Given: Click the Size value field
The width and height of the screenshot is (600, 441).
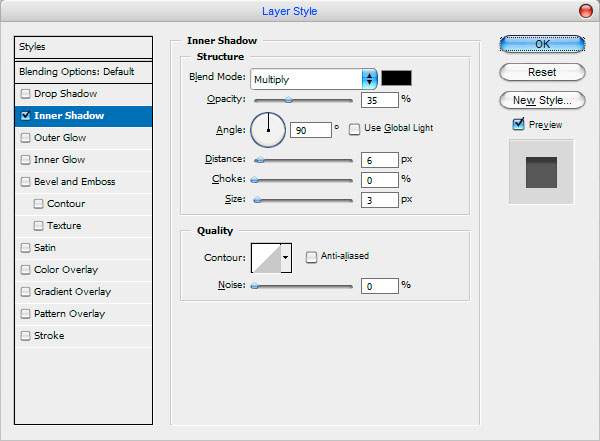Looking at the screenshot, I should tap(380, 200).
